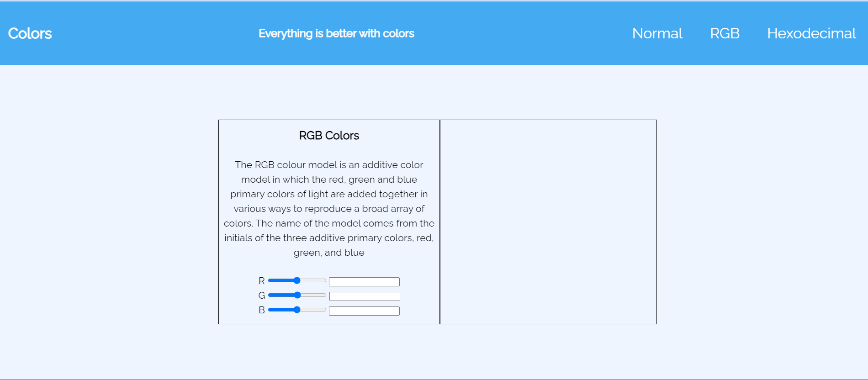868x380 pixels.
Task: Click the Colors site logo
Action: click(x=30, y=33)
